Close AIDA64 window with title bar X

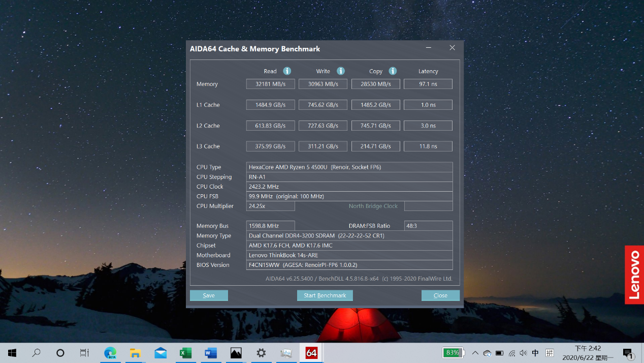pyautogui.click(x=452, y=48)
